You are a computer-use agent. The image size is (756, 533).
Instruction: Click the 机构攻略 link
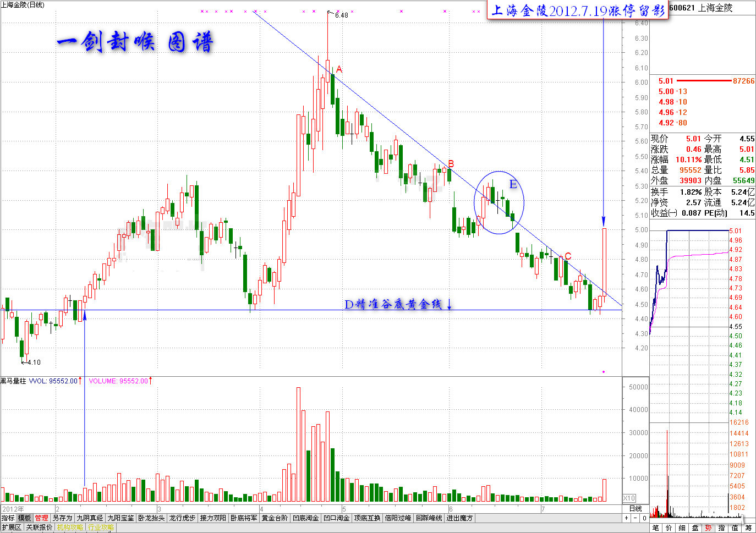(70, 527)
